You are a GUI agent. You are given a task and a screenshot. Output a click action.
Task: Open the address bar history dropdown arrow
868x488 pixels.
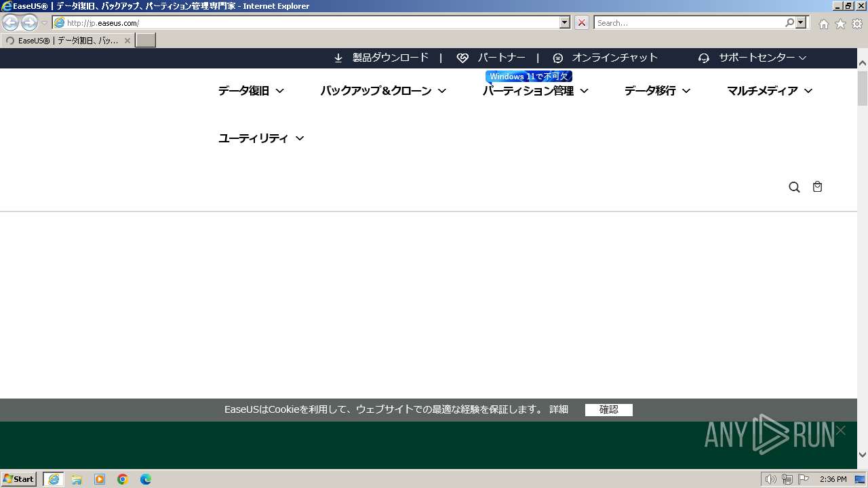tap(565, 22)
